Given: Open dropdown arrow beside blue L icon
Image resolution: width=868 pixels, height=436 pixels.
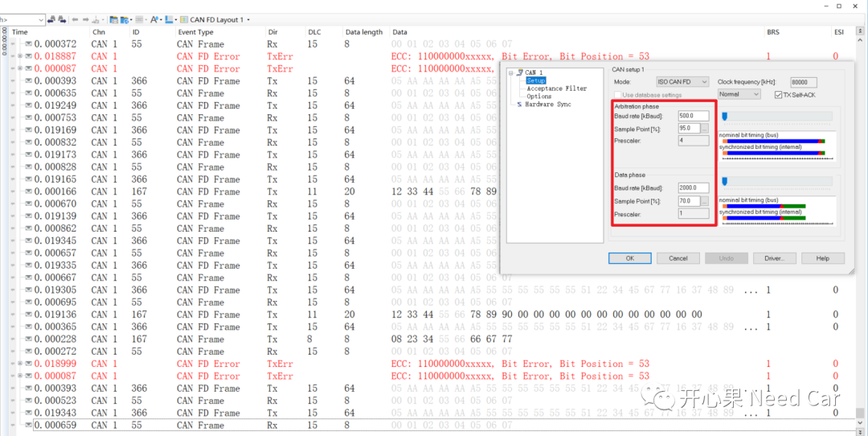Looking at the screenshot, I should [175, 20].
